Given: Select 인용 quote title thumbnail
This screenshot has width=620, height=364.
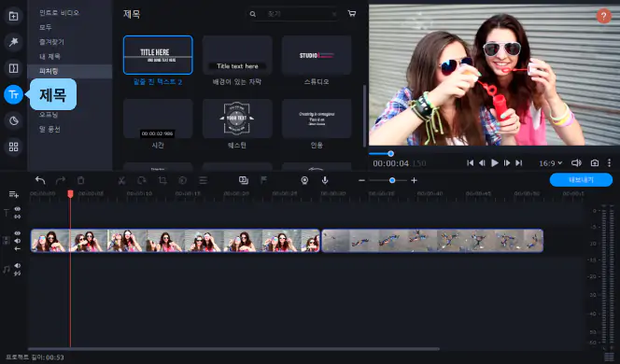Looking at the screenshot, I should (x=317, y=119).
